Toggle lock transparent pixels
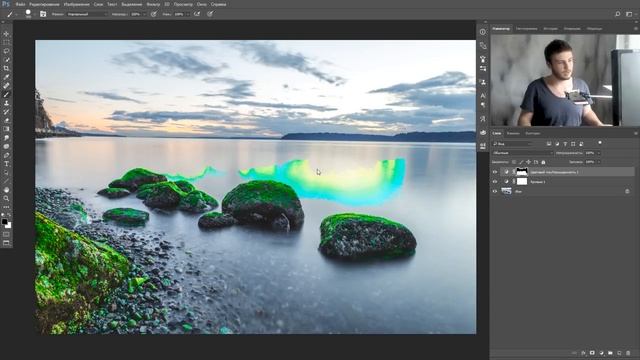The width and height of the screenshot is (640, 360). [x=513, y=162]
